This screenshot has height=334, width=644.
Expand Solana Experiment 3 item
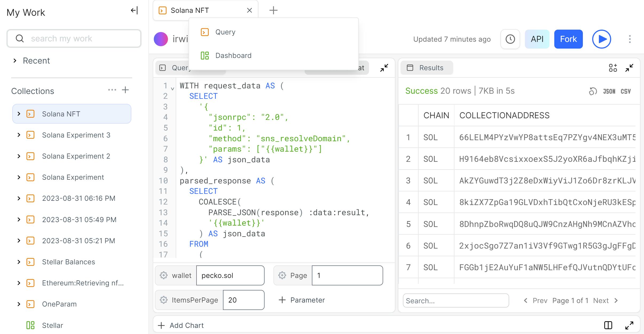click(19, 135)
